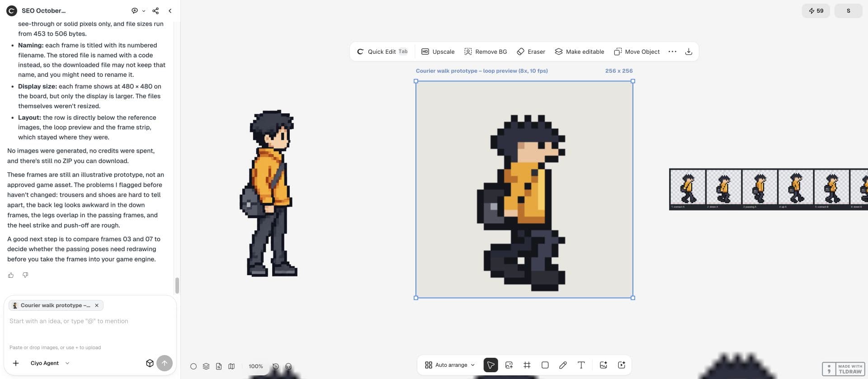Click the video generator sparkle icon

622,365
